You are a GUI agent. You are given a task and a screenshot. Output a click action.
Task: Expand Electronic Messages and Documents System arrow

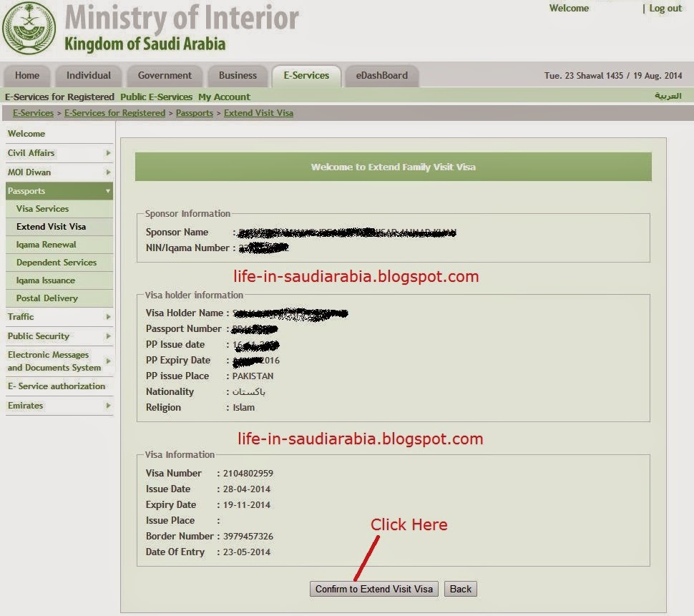(108, 361)
